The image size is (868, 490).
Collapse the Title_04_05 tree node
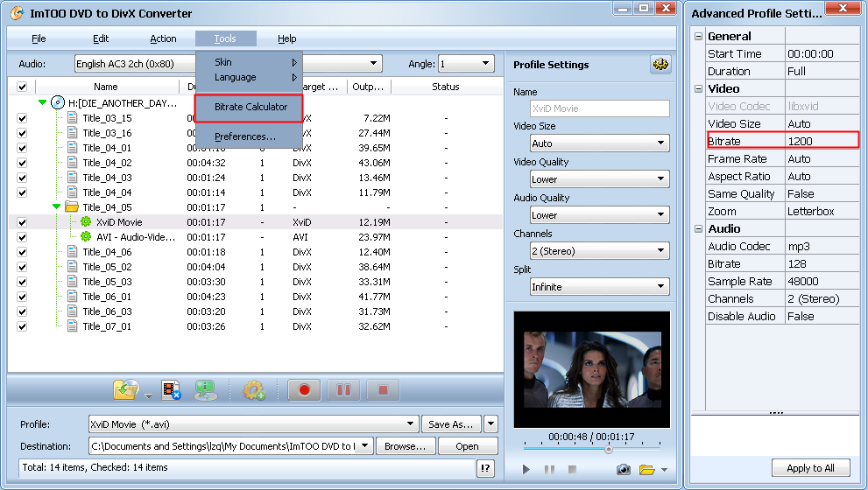point(56,206)
